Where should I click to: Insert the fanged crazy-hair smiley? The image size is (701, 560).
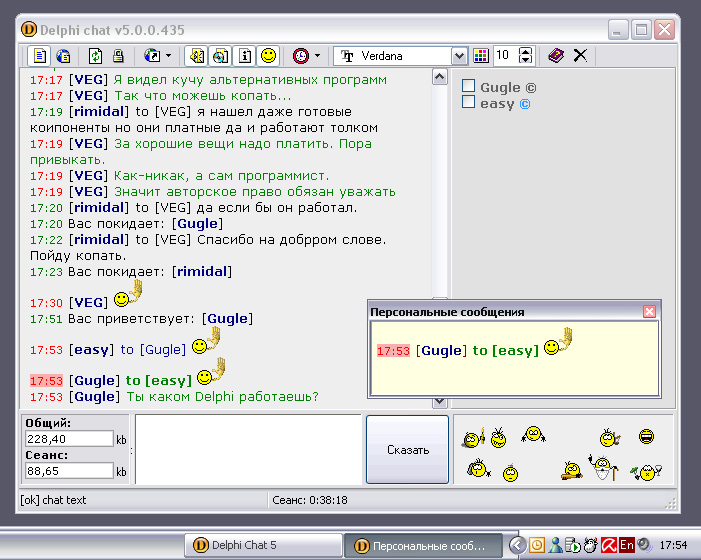pos(498,438)
